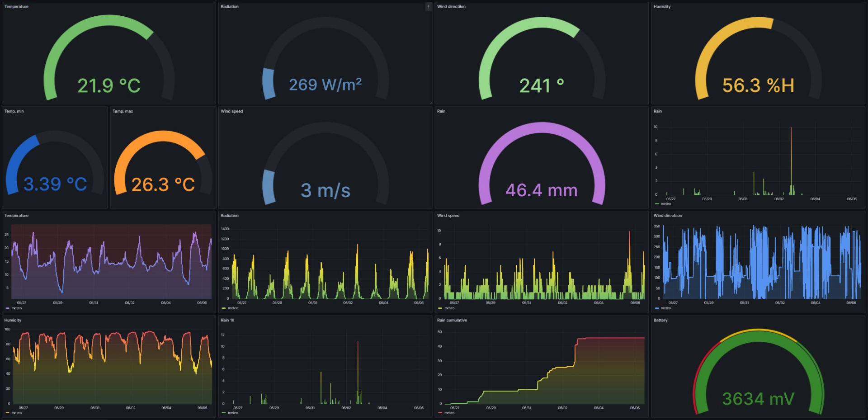Expand the Battery panel title menu

pos(660,321)
